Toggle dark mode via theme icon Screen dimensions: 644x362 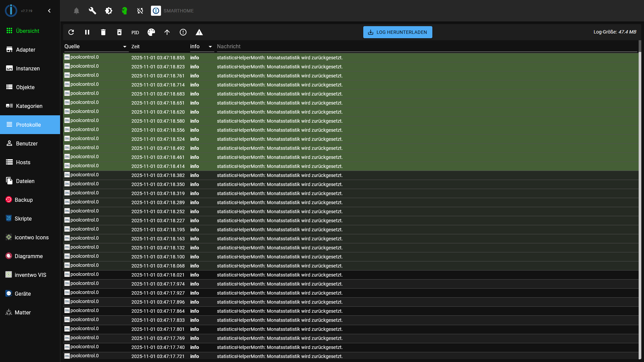(109, 11)
